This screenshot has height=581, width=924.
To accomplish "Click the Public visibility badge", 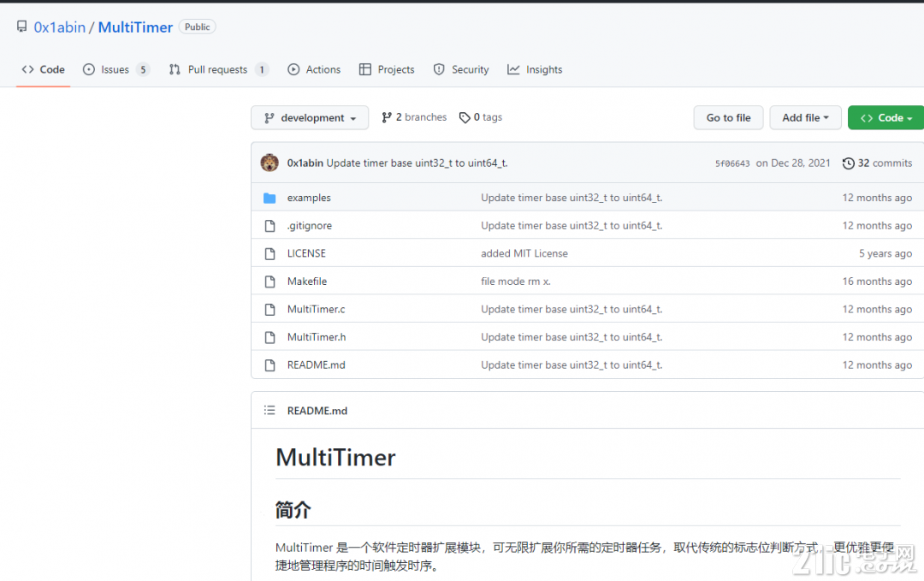I will tap(198, 27).
